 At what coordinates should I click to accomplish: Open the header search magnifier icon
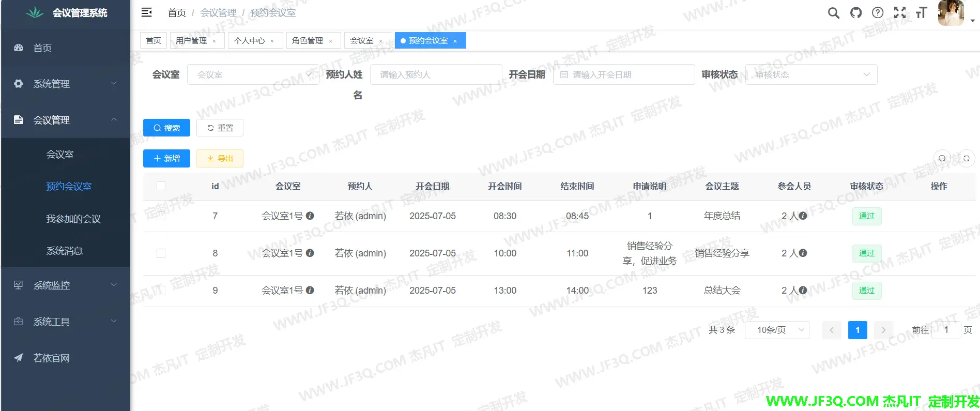(833, 13)
